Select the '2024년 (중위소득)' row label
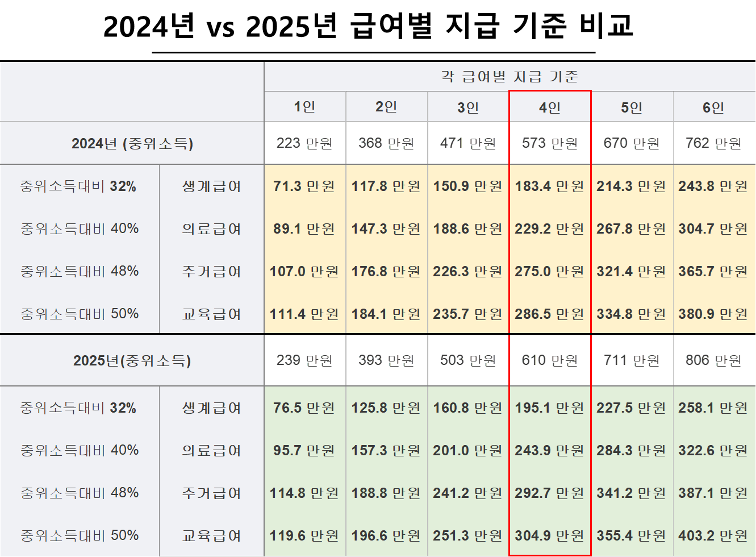Image resolution: width=756 pixels, height=557 pixels. pos(132,143)
